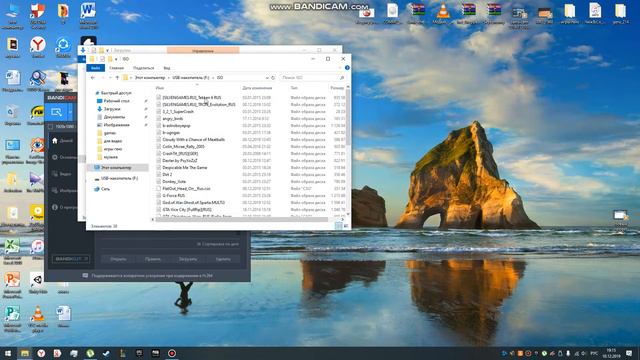The width and height of the screenshot is (640, 360).
Task: Select the Tekken 6 RUS file
Action: point(191,98)
